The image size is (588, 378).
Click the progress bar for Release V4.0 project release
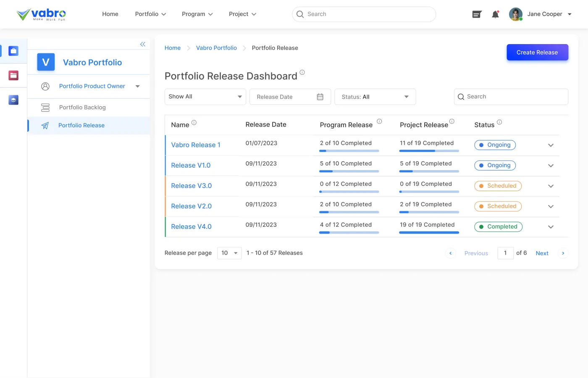pyautogui.click(x=429, y=232)
